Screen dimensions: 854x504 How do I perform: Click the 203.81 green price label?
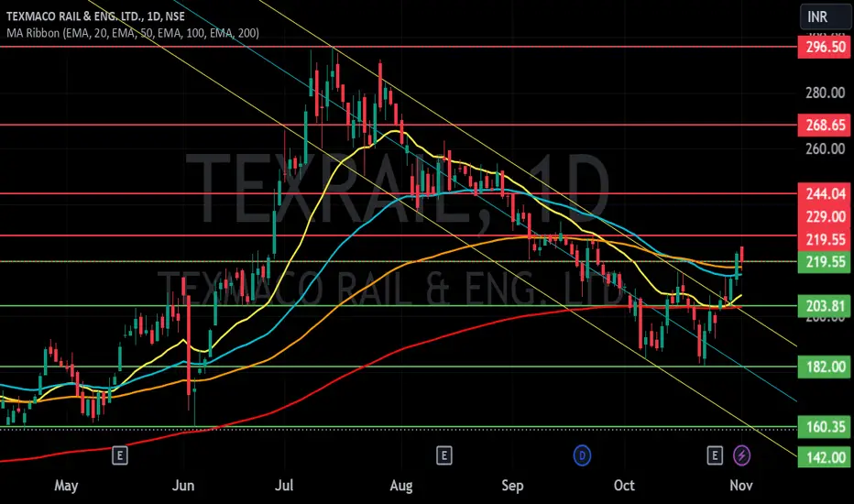click(825, 306)
